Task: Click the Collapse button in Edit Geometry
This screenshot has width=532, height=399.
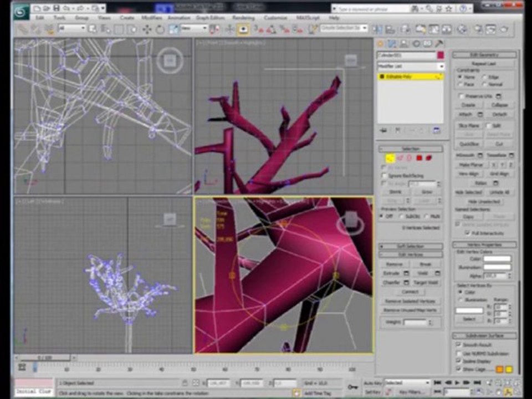Action: pos(499,105)
